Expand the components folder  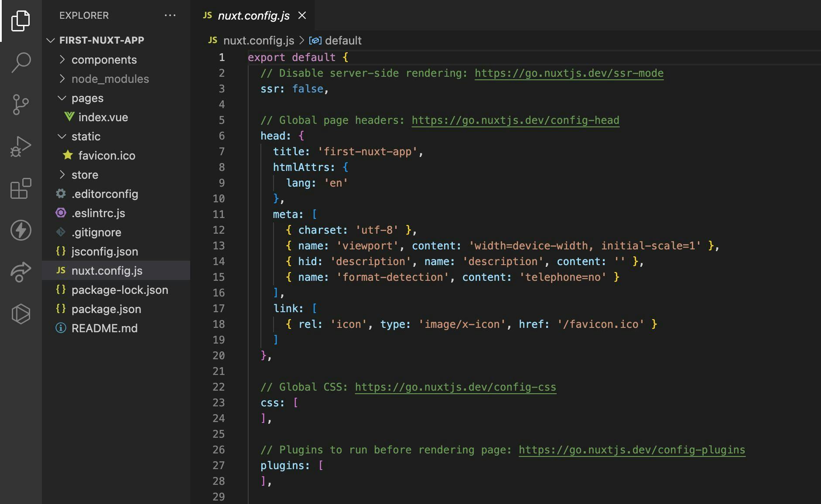62,59
